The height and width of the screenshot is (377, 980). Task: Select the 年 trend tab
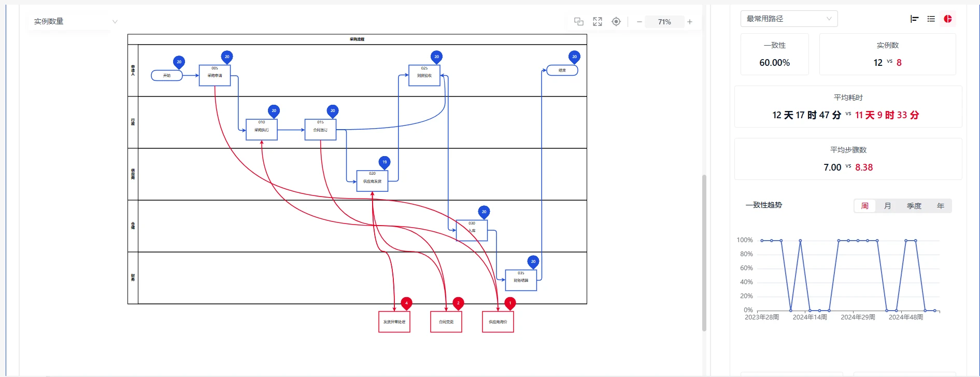pyautogui.click(x=941, y=206)
